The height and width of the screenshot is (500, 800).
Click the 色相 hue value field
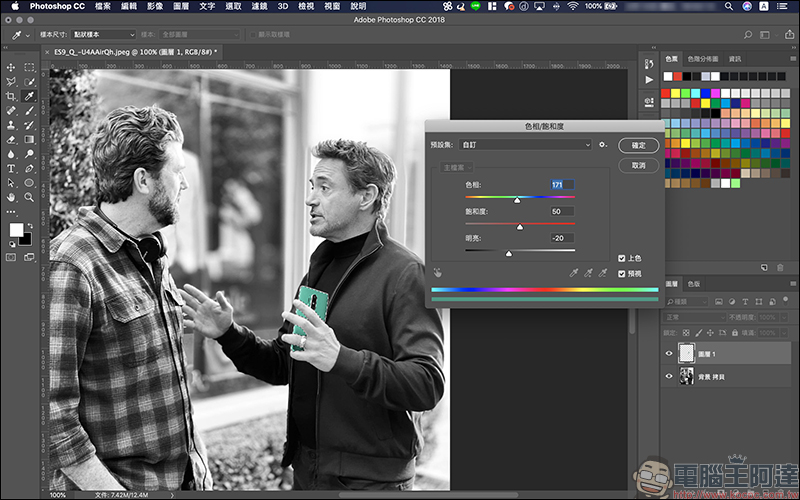(562, 185)
